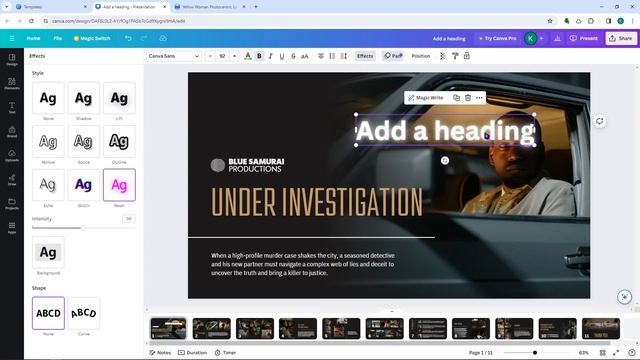Open more options on floating toolbar

coord(479,98)
